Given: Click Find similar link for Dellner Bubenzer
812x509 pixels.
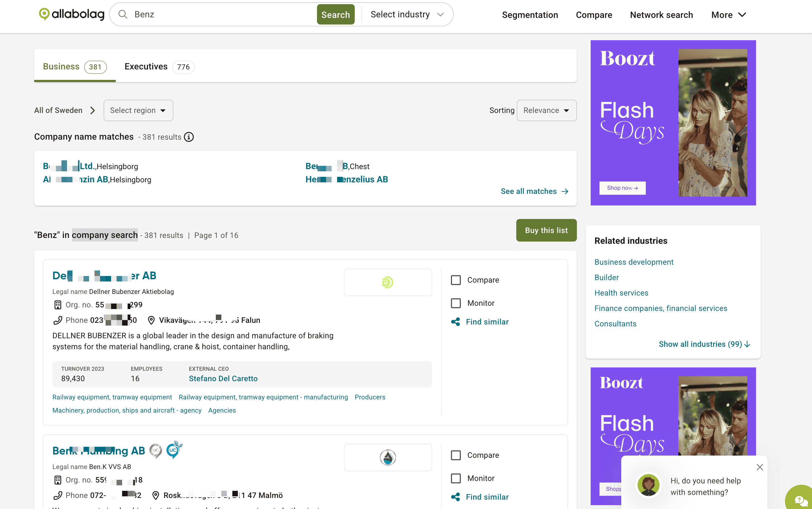Looking at the screenshot, I should (487, 322).
